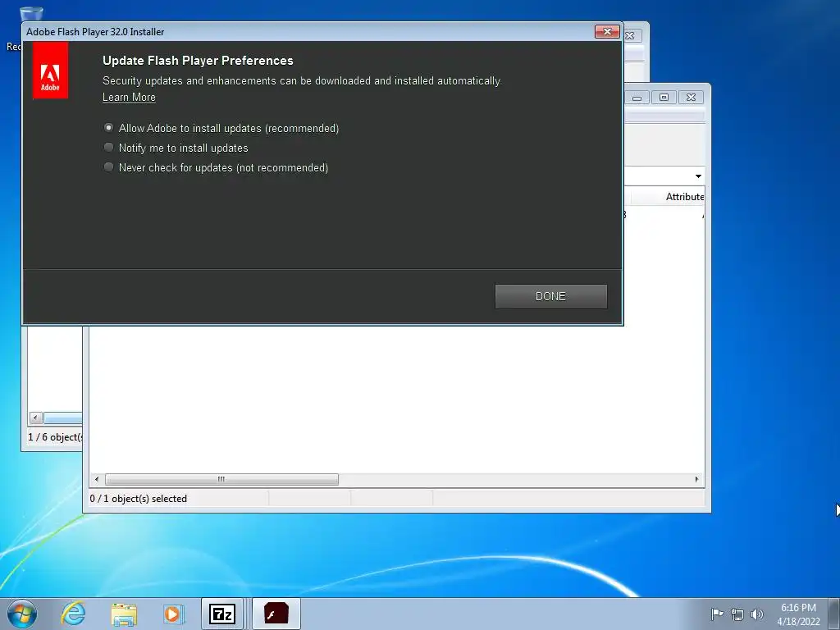Open Windows Explorer from taskbar
This screenshot has height=630, width=840.
[124, 614]
